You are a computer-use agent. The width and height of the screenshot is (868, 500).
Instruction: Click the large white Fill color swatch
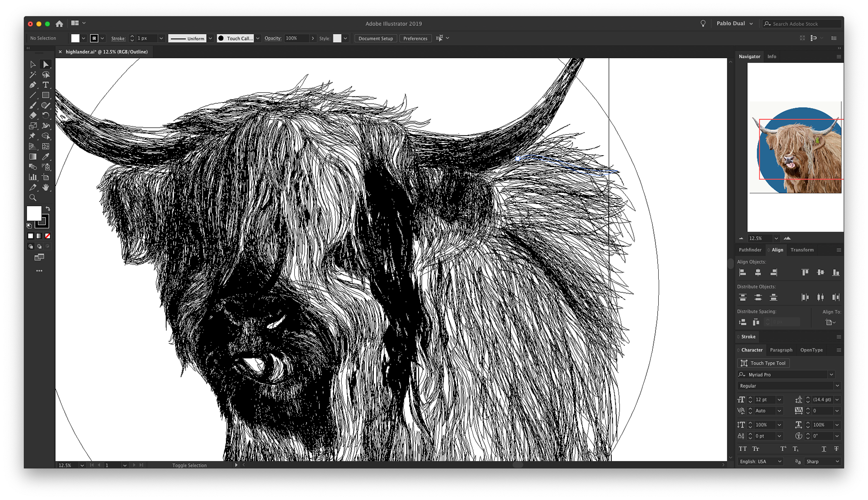34,214
